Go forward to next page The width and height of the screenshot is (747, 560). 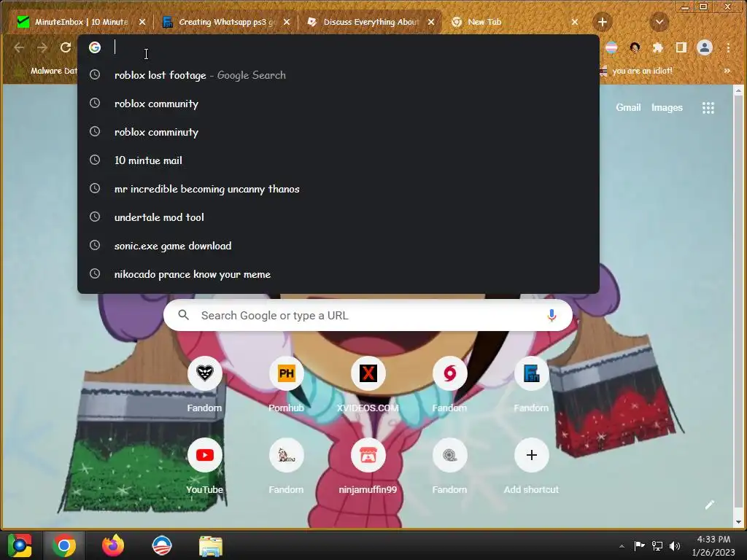[x=42, y=47]
